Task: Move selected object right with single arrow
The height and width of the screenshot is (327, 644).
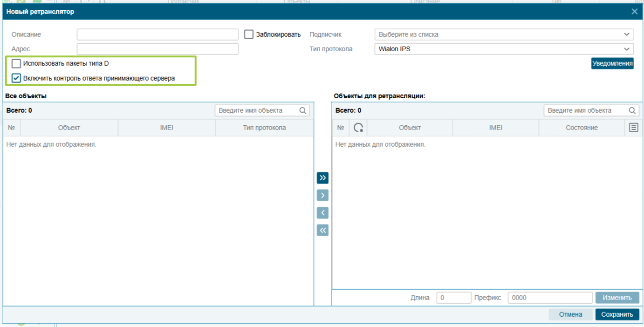Action: coord(322,196)
